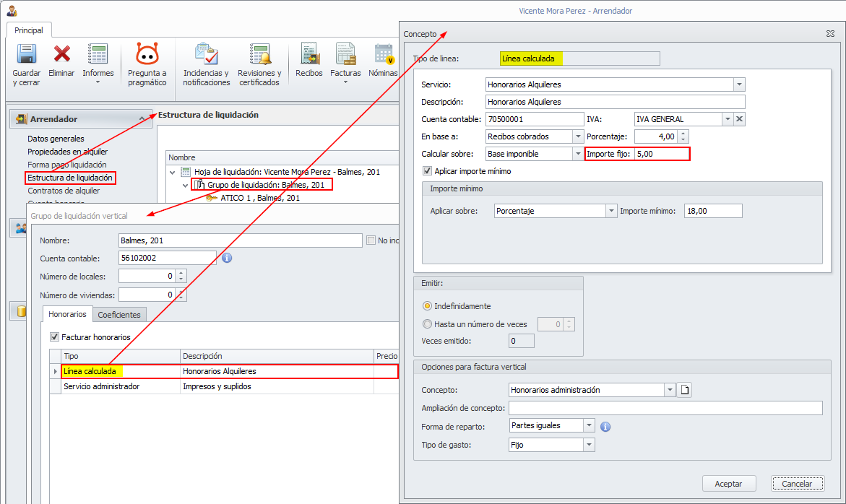The width and height of the screenshot is (846, 504).
Task: Select ATICO 1 , Balmes, 201 tree item
Action: pyautogui.click(x=259, y=198)
